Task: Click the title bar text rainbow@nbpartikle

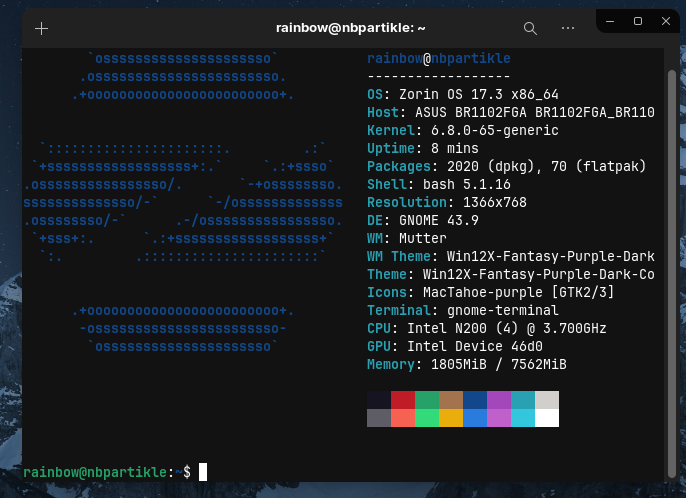Action: click(x=336, y=29)
